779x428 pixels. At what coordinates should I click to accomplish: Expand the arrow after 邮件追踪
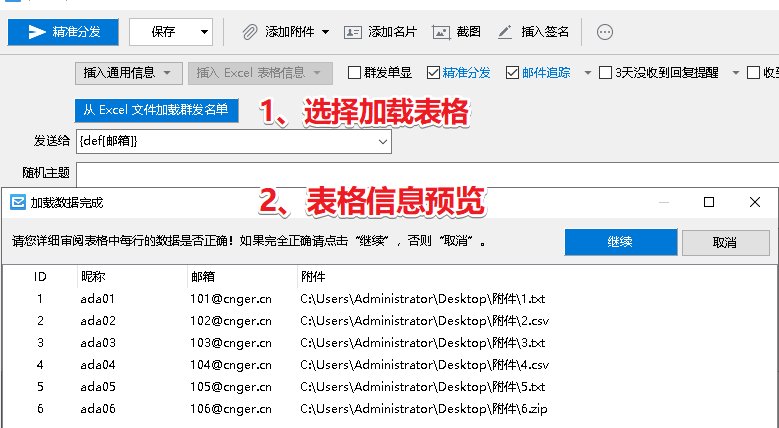tap(588, 73)
